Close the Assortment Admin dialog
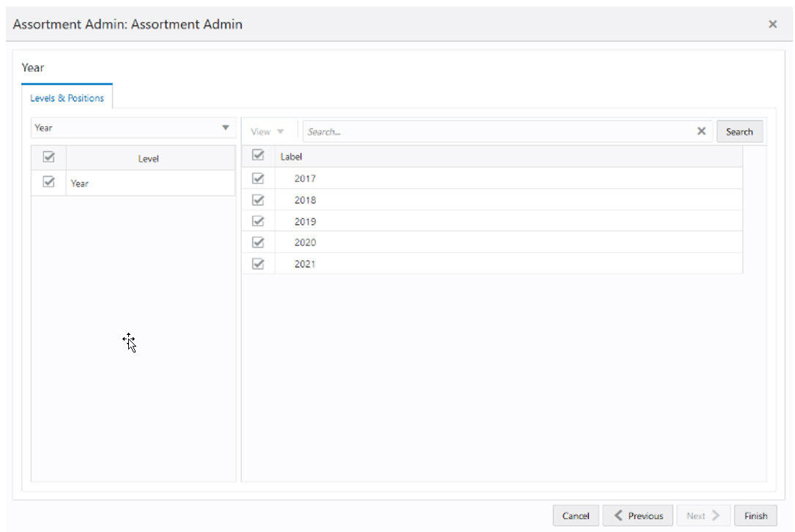This screenshot has width=795, height=532. pyautogui.click(x=772, y=23)
